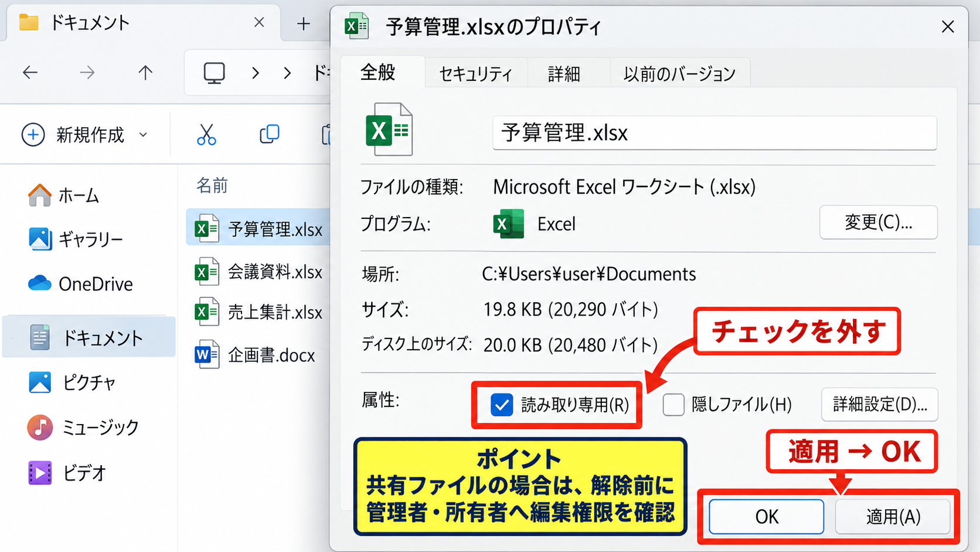980x552 pixels.
Task: Open ミュージック in the Explorer sidebar
Action: coord(84,427)
